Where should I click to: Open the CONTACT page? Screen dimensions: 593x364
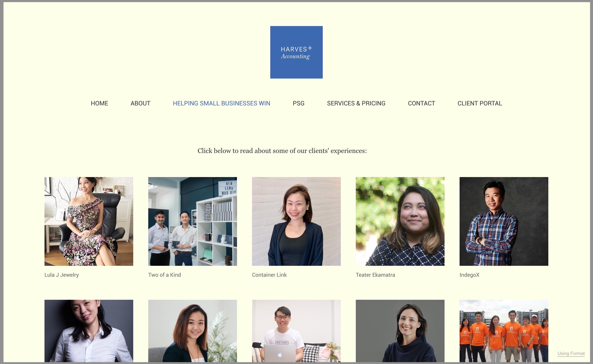coord(421,103)
